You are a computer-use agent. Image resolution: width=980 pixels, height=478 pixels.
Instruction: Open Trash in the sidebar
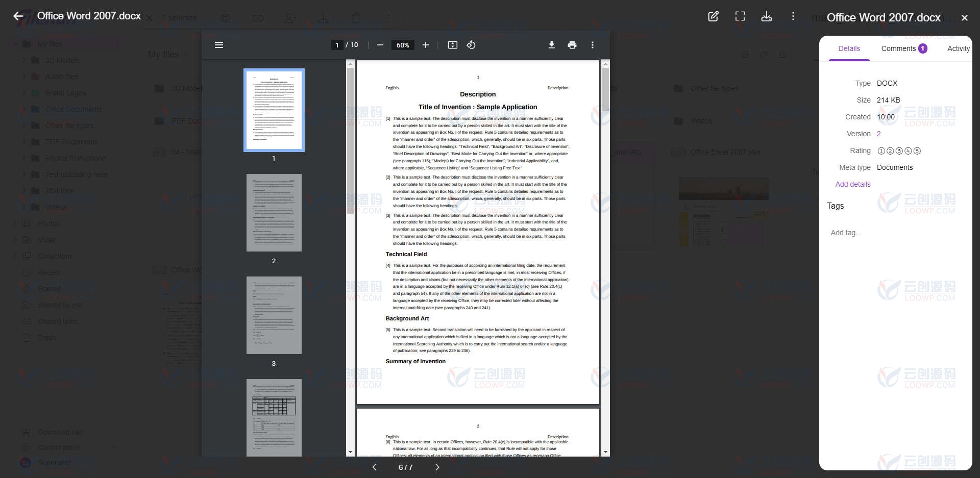click(x=46, y=338)
